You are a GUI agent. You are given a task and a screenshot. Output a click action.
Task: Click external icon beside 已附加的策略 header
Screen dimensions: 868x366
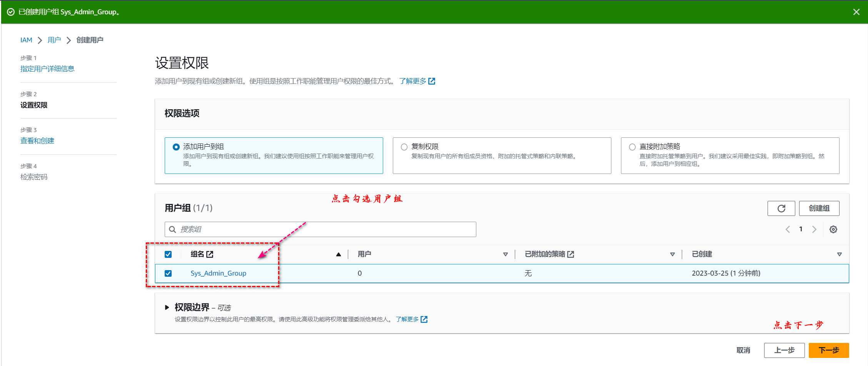point(571,254)
